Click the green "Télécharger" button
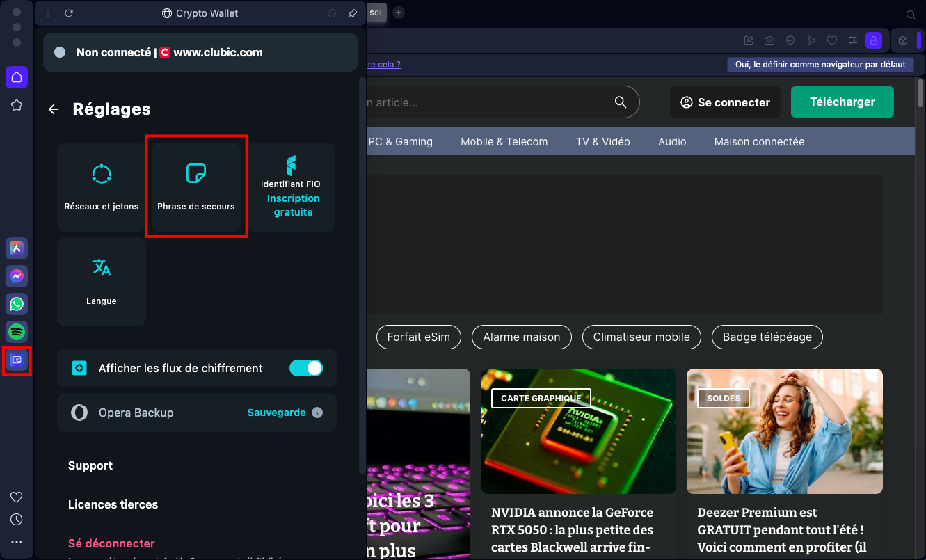Image resolution: width=926 pixels, height=560 pixels. [842, 102]
